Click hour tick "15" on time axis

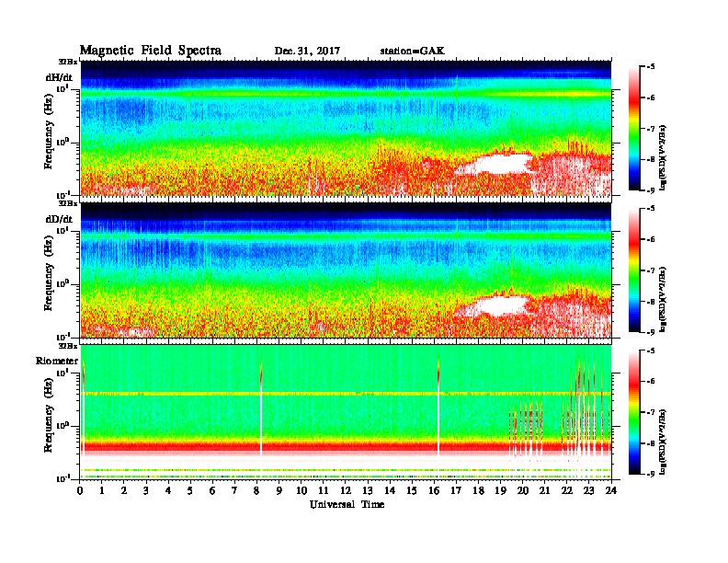tap(412, 491)
